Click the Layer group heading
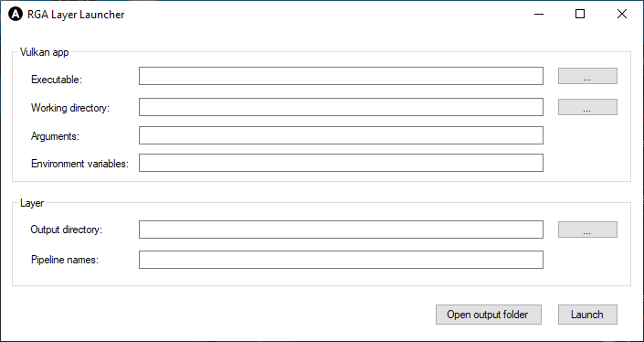The height and width of the screenshot is (342, 644). (32, 203)
